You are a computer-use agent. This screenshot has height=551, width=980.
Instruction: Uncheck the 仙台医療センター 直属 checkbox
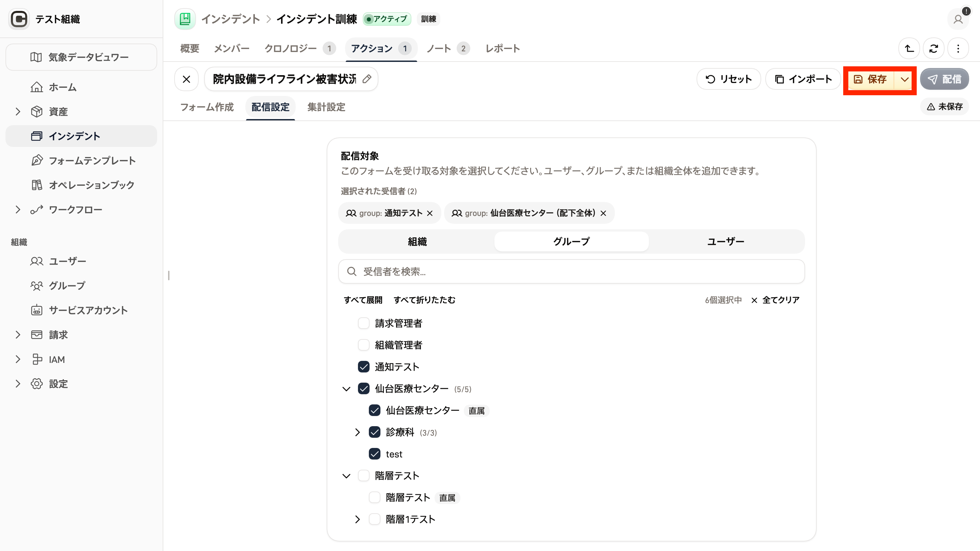(375, 410)
